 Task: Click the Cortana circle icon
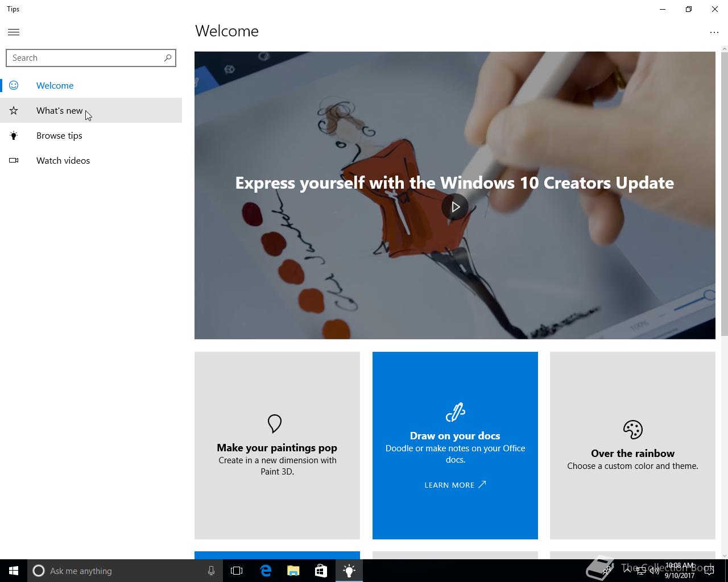tap(39, 571)
